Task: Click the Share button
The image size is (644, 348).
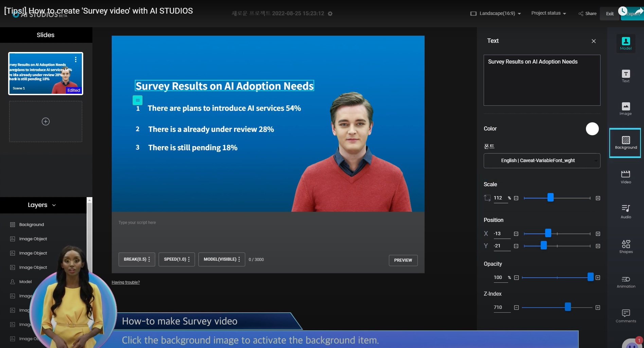Action: 588,14
